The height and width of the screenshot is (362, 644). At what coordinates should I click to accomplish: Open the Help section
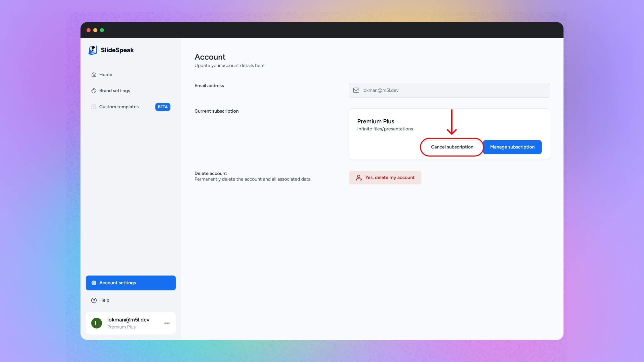click(131, 300)
